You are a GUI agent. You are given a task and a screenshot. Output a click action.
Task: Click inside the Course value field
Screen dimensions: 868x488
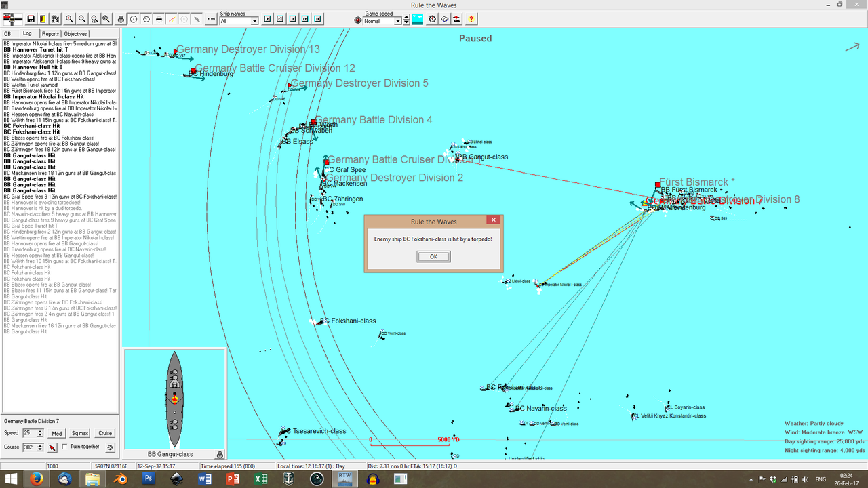pyautogui.click(x=30, y=447)
